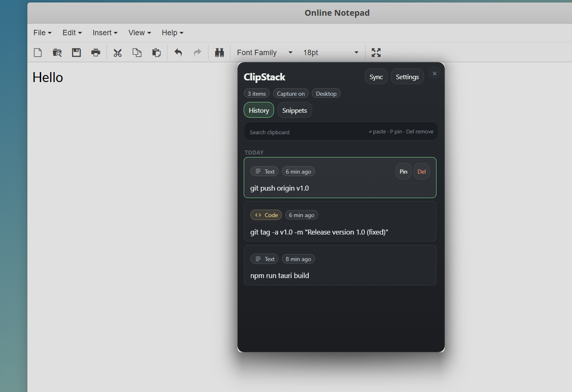Click the TODAY section header

(x=254, y=152)
